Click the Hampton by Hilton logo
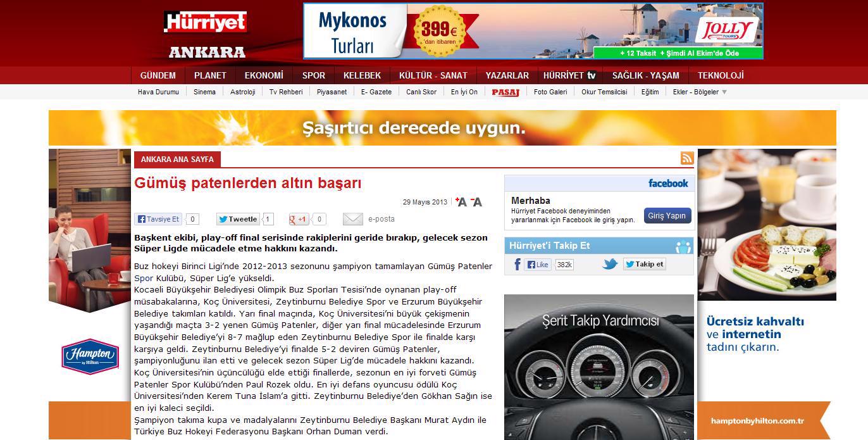 click(x=90, y=356)
